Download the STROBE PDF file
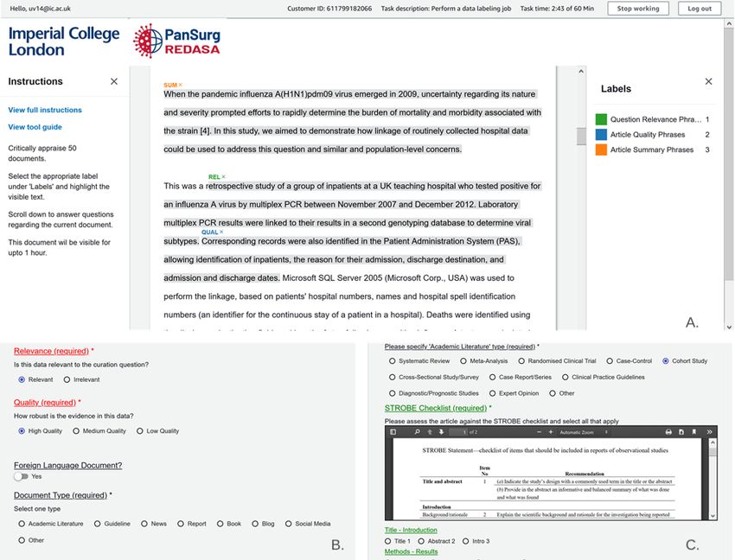Viewport: 735px width, 560px height. (x=681, y=432)
